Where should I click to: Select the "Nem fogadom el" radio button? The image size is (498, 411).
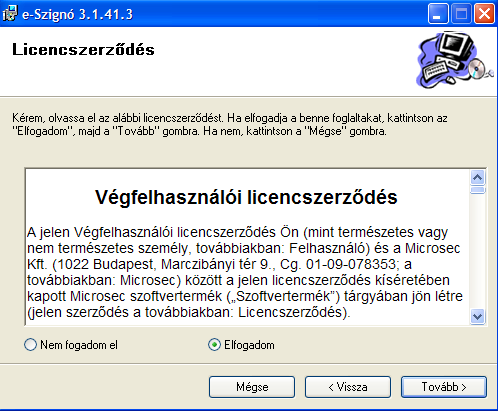tap(30, 345)
